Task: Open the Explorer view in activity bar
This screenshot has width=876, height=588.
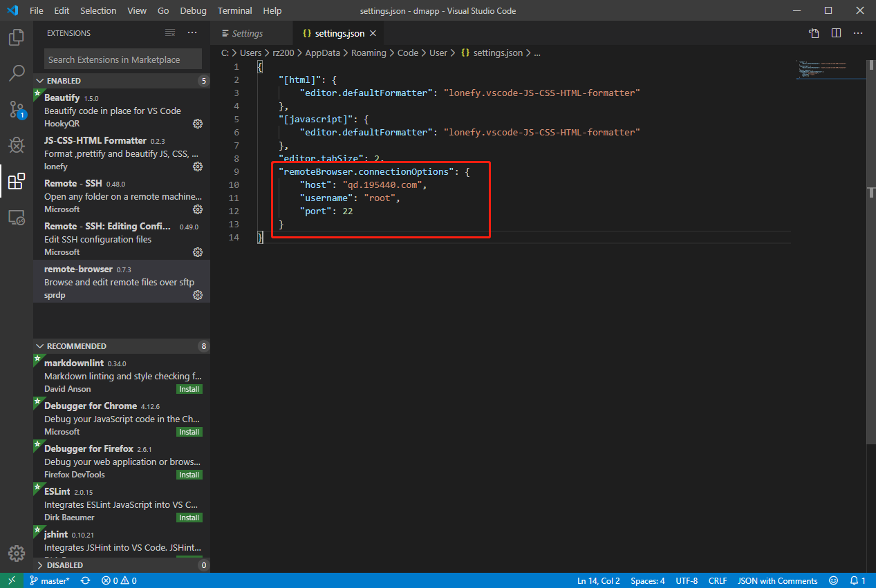Action: coord(17,37)
